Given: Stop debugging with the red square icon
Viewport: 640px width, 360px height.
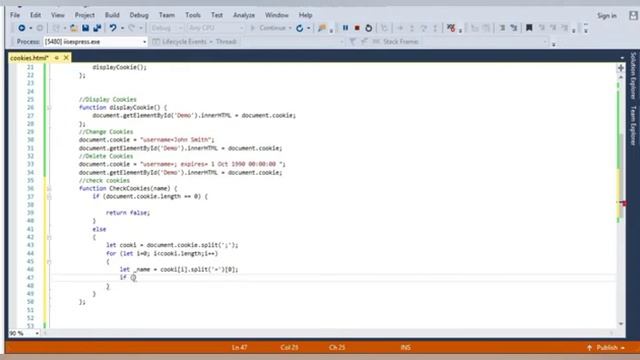Looking at the screenshot, I should click(x=357, y=28).
